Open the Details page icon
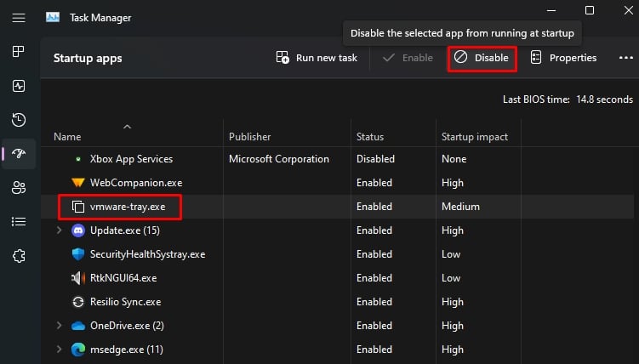The width and height of the screenshot is (639, 364). [x=18, y=222]
